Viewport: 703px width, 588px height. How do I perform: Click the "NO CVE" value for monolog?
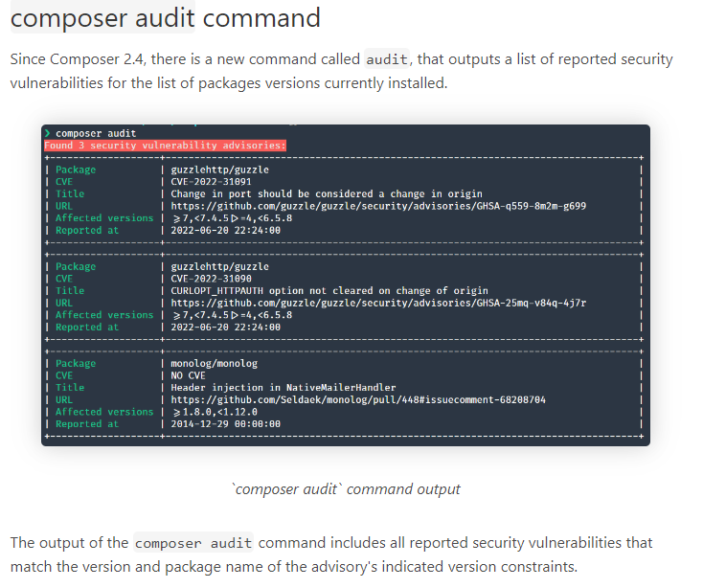(x=190, y=375)
